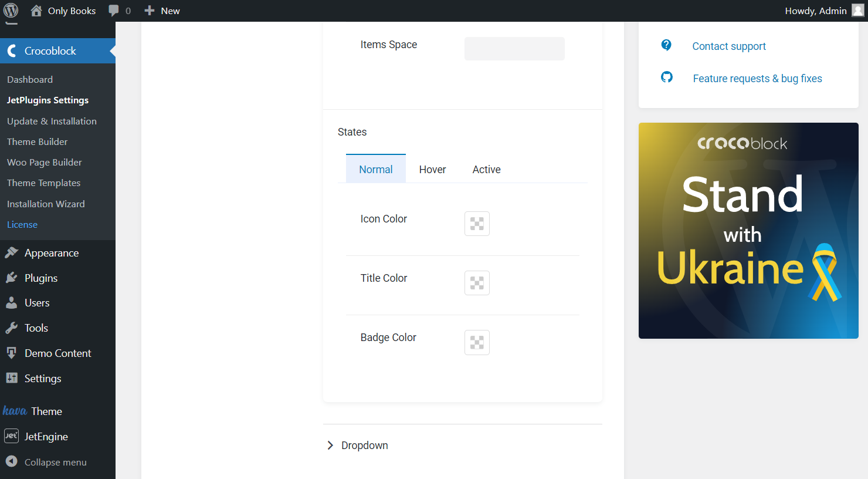Open the Badge Color picker swatch

click(x=477, y=342)
